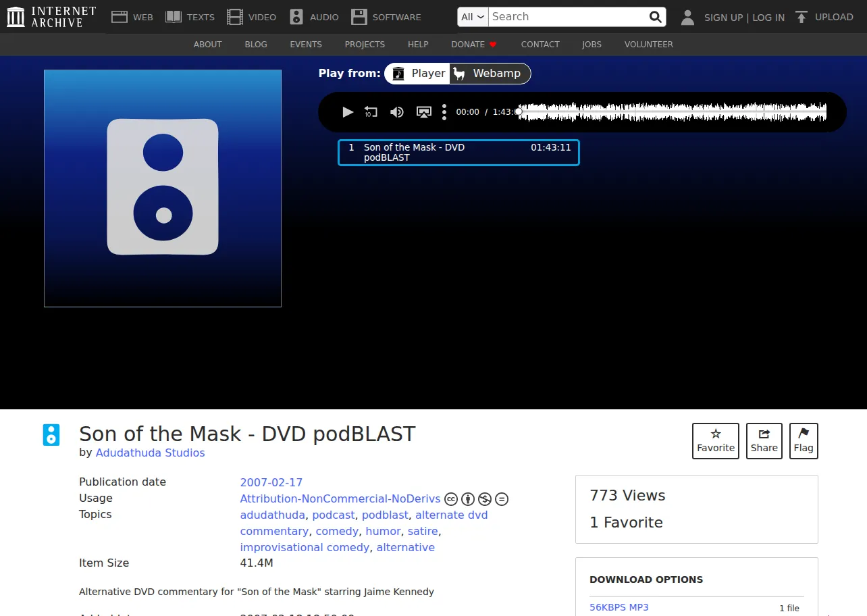Click the Log In link
Screen dimensions: 867x616
pos(768,18)
